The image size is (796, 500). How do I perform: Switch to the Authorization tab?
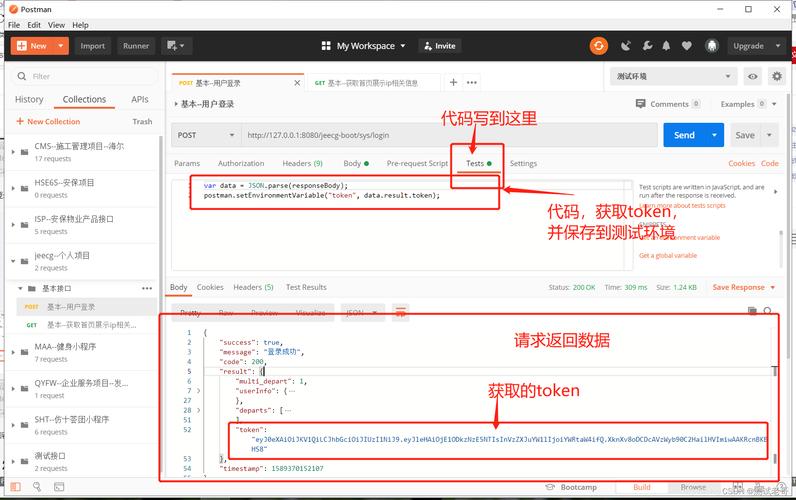(x=241, y=163)
